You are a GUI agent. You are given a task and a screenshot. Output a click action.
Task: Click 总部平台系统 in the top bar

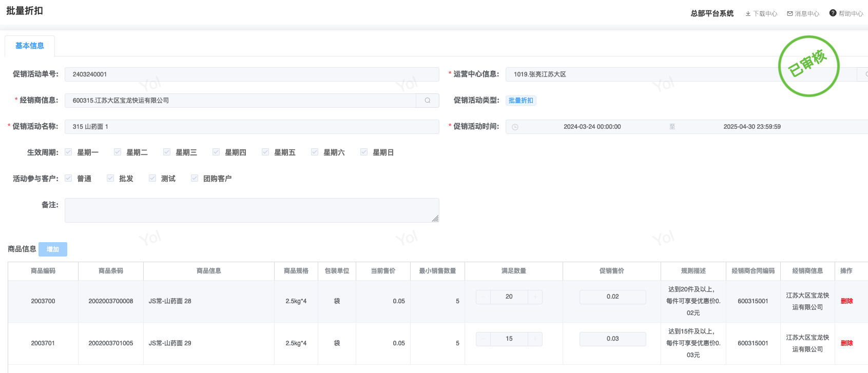point(712,14)
